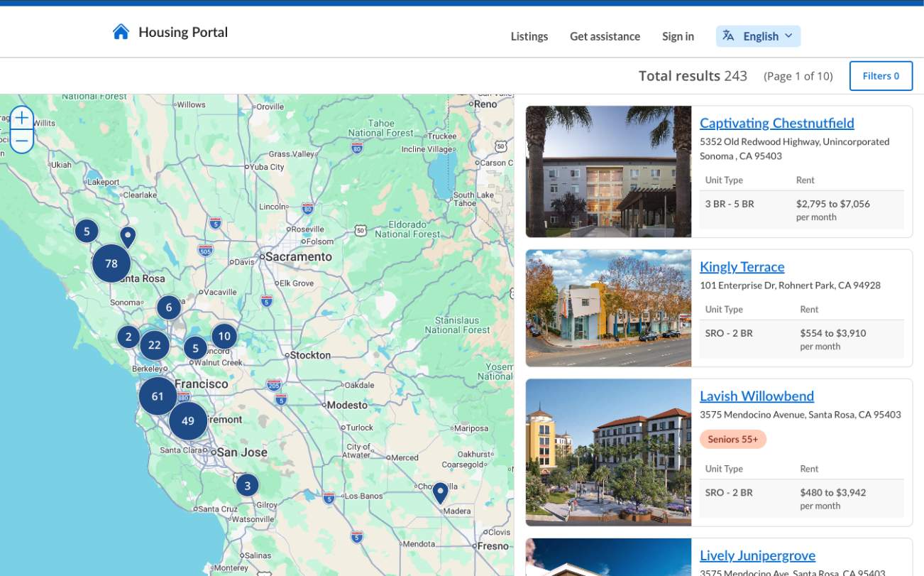Click the Housing Portal site title
Screen dimensions: 924x576
[x=183, y=32]
